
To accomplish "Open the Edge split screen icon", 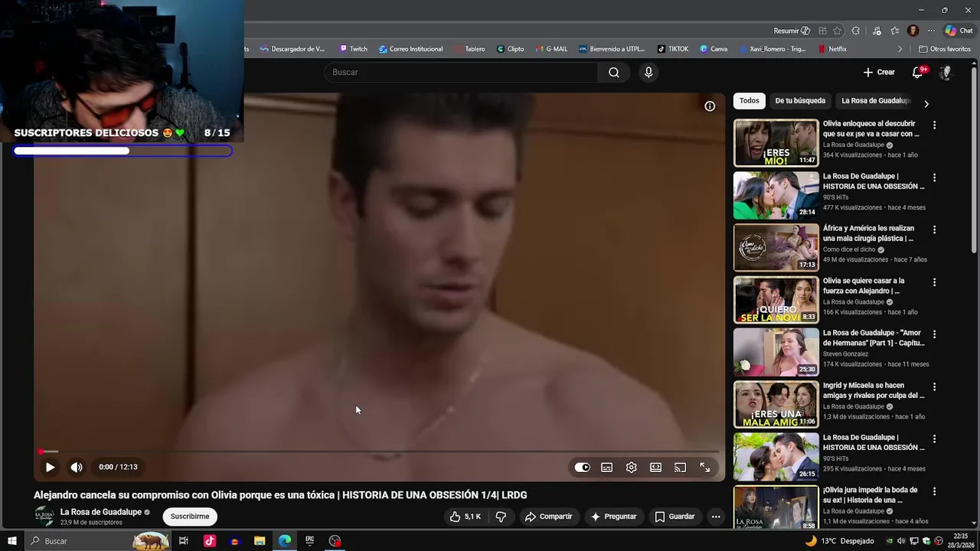I will pyautogui.click(x=822, y=31).
